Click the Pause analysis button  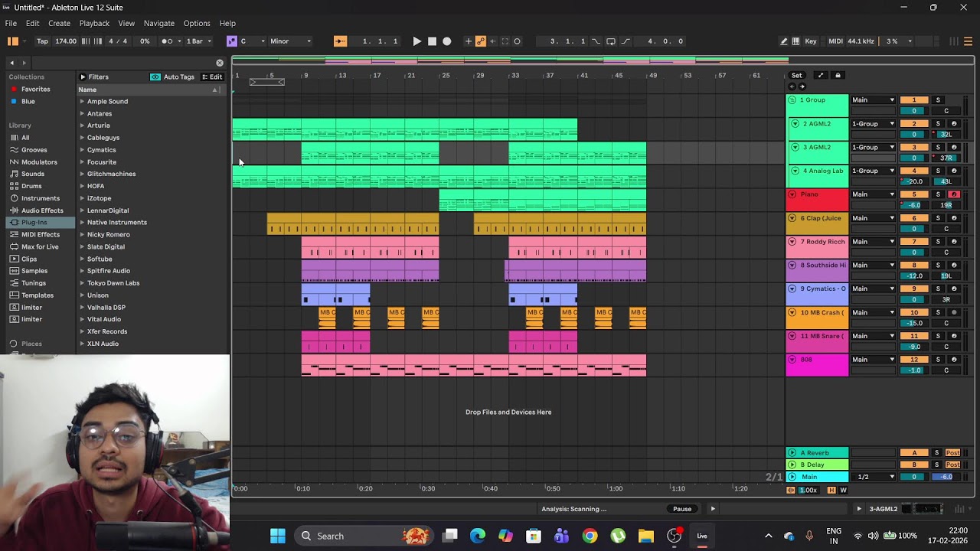[682, 509]
